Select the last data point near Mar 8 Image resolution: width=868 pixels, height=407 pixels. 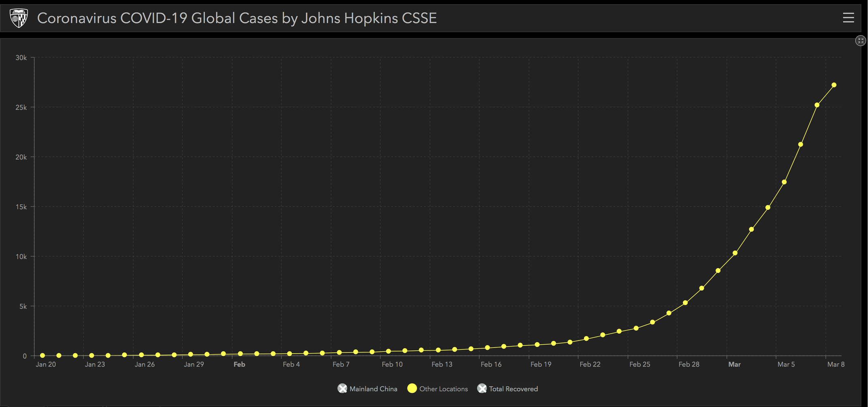[834, 85]
